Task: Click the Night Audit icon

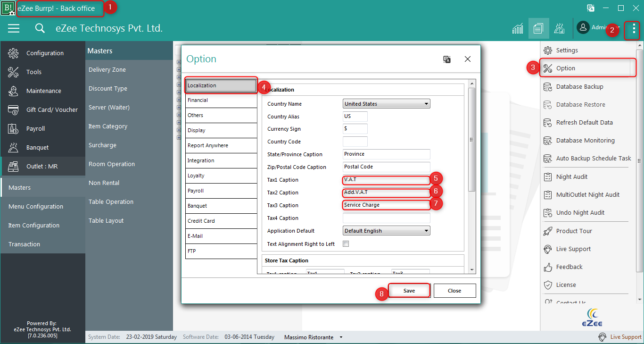Action: point(548,177)
